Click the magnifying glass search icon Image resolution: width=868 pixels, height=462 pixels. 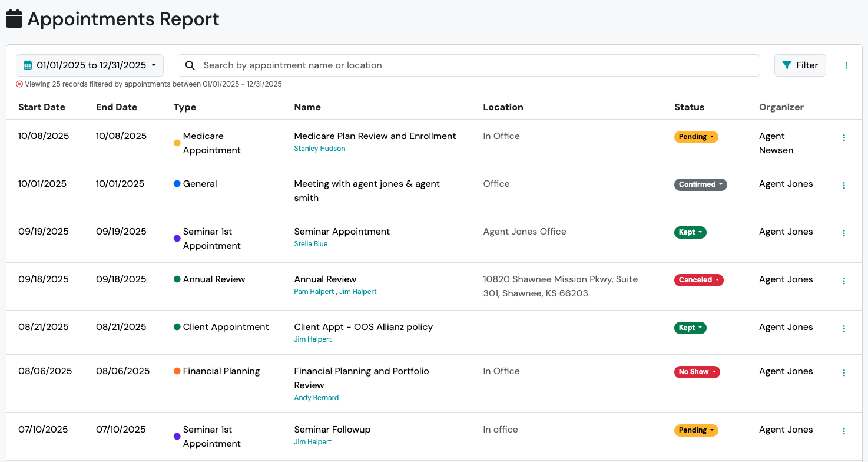190,65
